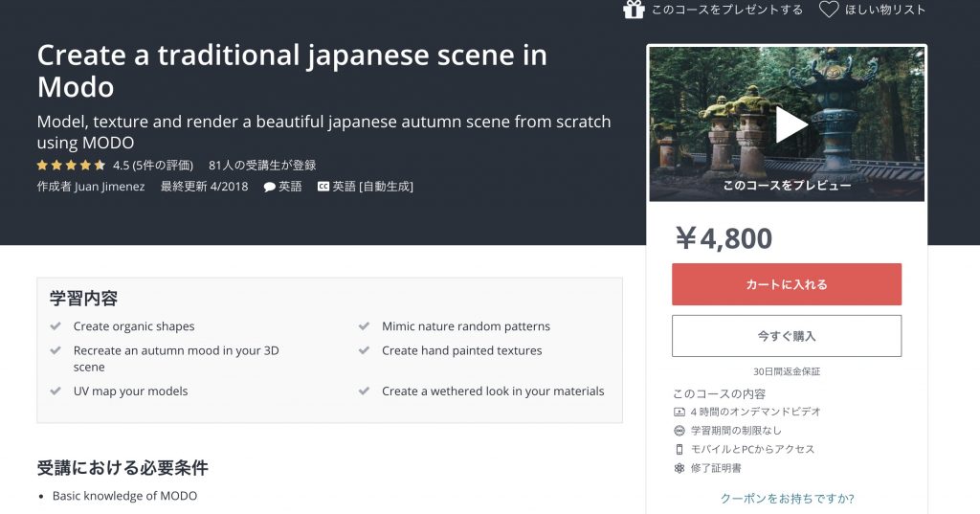Click the completion certificate icon
This screenshot has height=514, width=980.
(679, 468)
